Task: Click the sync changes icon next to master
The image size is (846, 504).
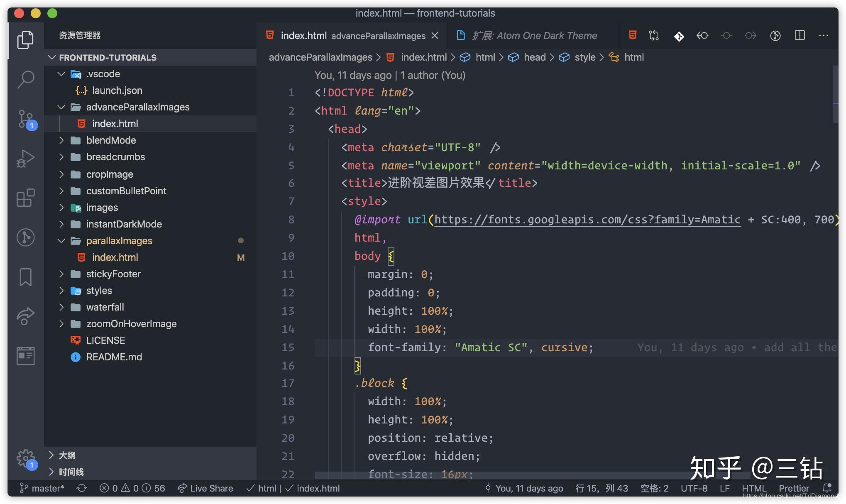Action: tap(82, 488)
